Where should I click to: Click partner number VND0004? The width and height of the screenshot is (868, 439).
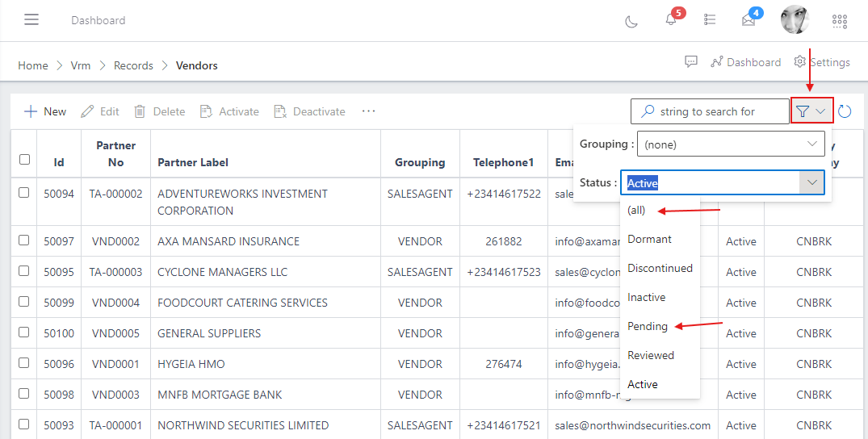tap(115, 303)
